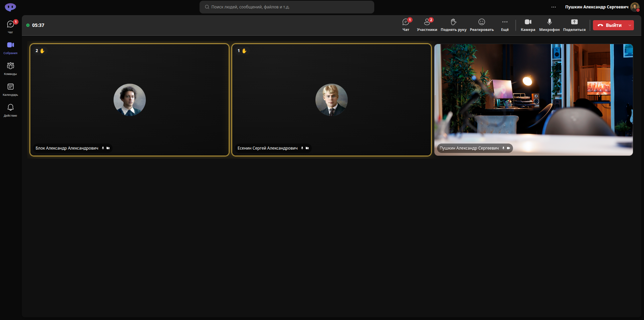Select Есенин Сергей Александрович video tile
The image size is (644, 320).
point(332,100)
